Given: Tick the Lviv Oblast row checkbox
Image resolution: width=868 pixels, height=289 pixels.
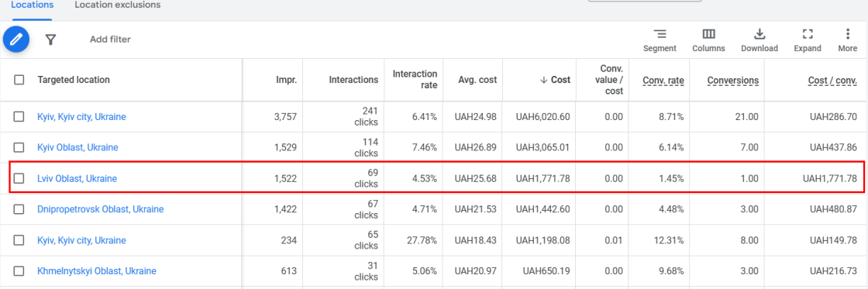Looking at the screenshot, I should [19, 178].
